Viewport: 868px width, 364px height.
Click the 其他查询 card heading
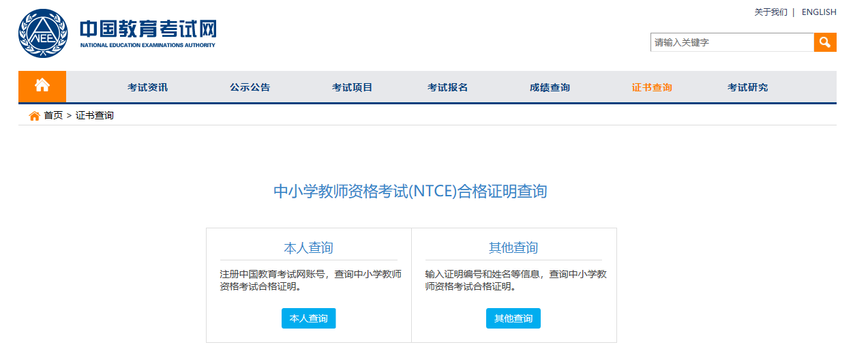(513, 247)
